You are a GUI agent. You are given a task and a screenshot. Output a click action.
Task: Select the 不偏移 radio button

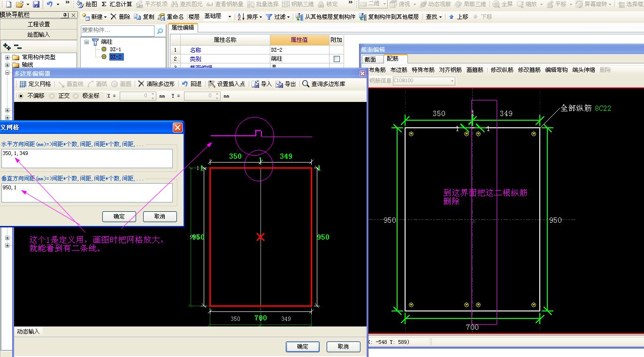click(x=21, y=96)
